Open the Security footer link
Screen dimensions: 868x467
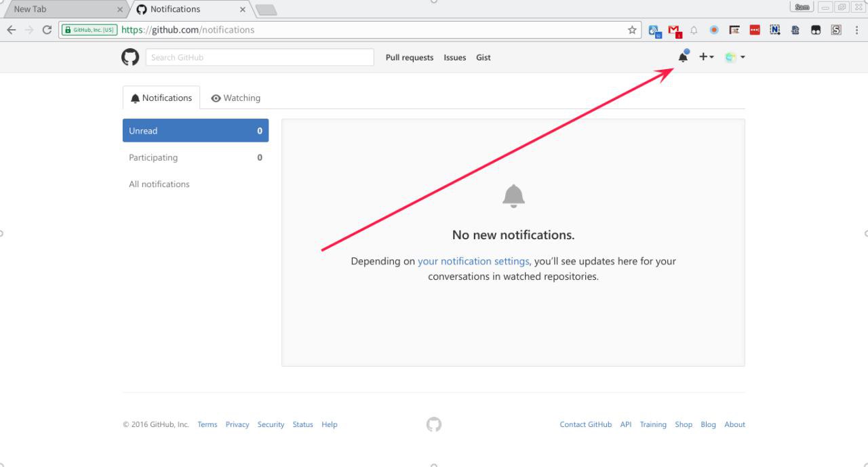click(271, 424)
